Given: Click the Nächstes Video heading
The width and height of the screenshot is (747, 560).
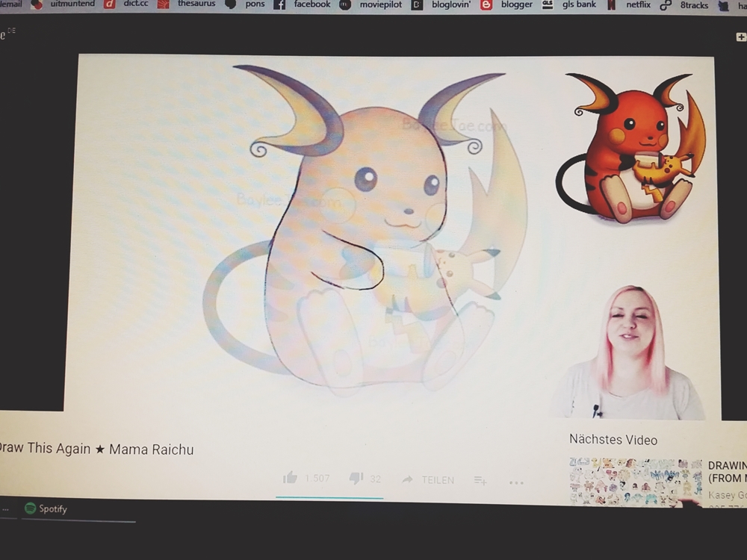Looking at the screenshot, I should click(x=613, y=440).
